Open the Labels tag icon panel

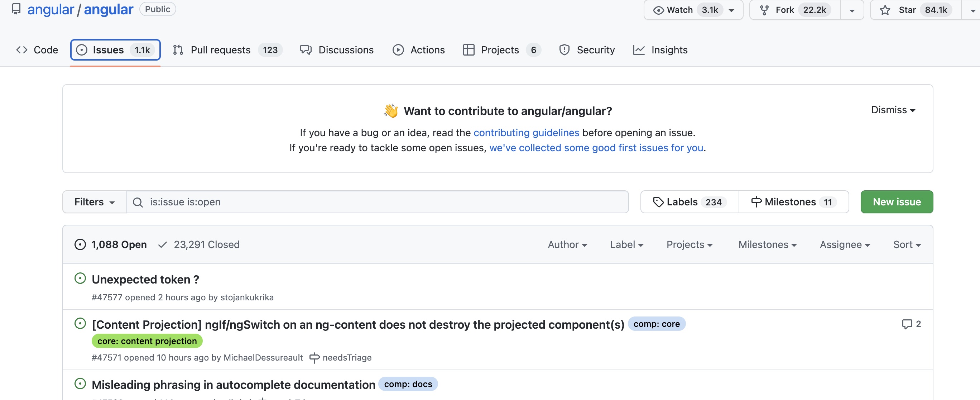pyautogui.click(x=659, y=202)
